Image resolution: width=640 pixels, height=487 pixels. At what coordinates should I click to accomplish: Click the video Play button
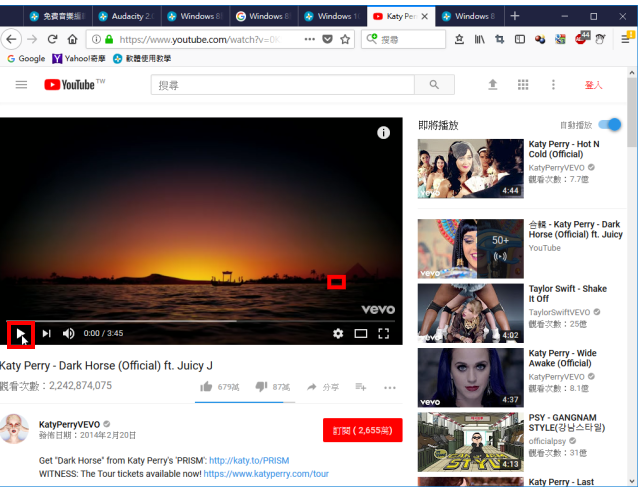click(x=20, y=334)
